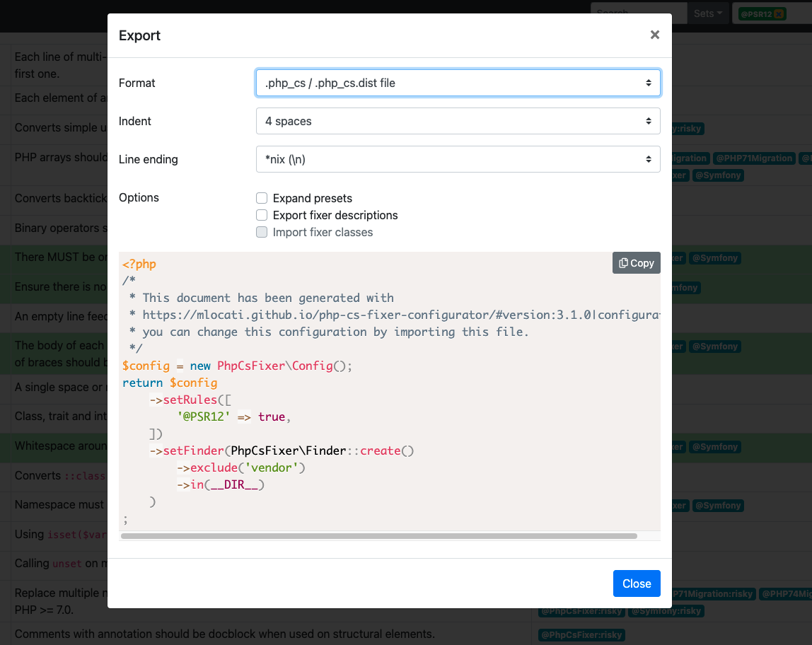
Task: Toggle the Import fixer classes checkbox
Action: point(262,233)
